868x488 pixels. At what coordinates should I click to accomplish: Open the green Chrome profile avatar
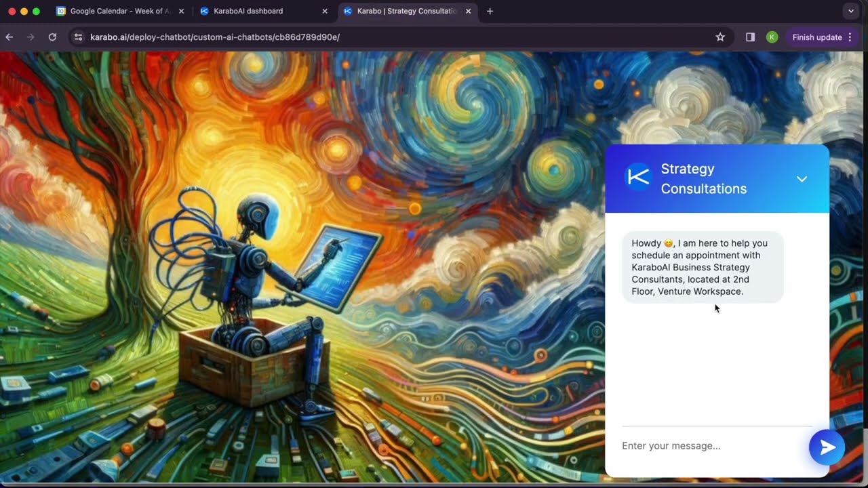point(772,37)
